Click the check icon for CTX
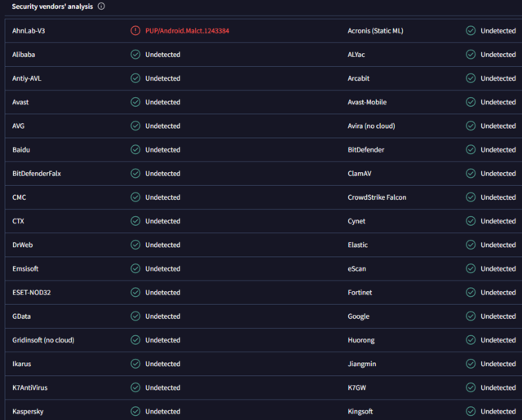 [x=135, y=221]
